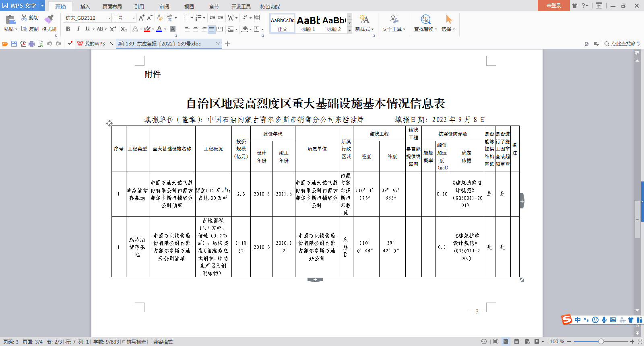Click the Copy (复制) button
This screenshot has width=644, height=346.
[x=30, y=29]
